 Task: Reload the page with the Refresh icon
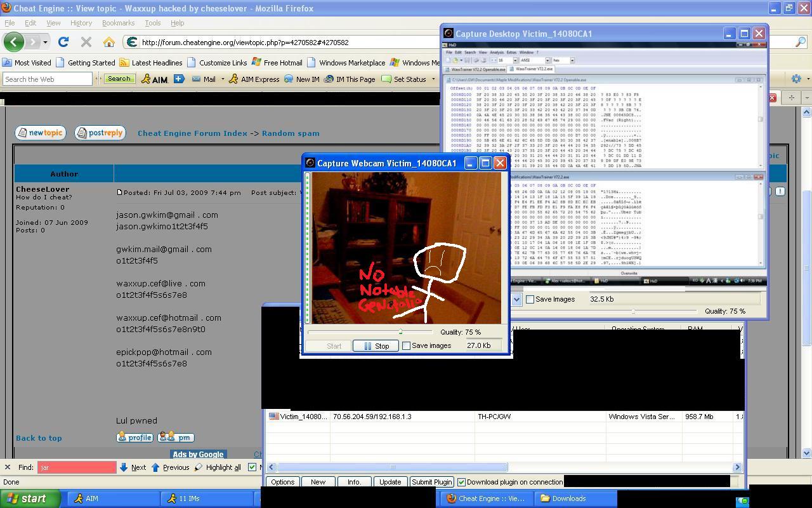tap(63, 42)
